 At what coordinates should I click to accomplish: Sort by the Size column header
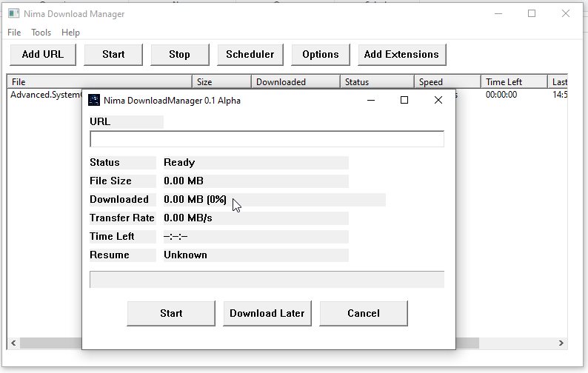click(x=221, y=81)
